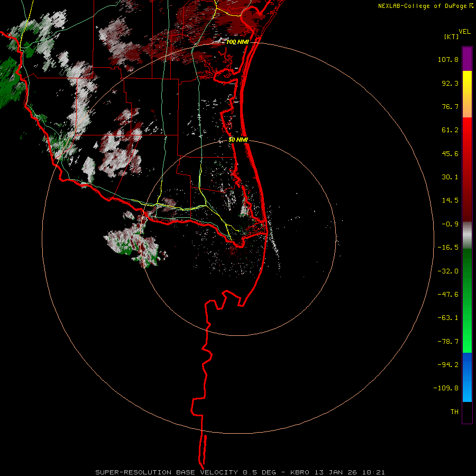Click the yellow-orange segment of color bar

coord(467,94)
